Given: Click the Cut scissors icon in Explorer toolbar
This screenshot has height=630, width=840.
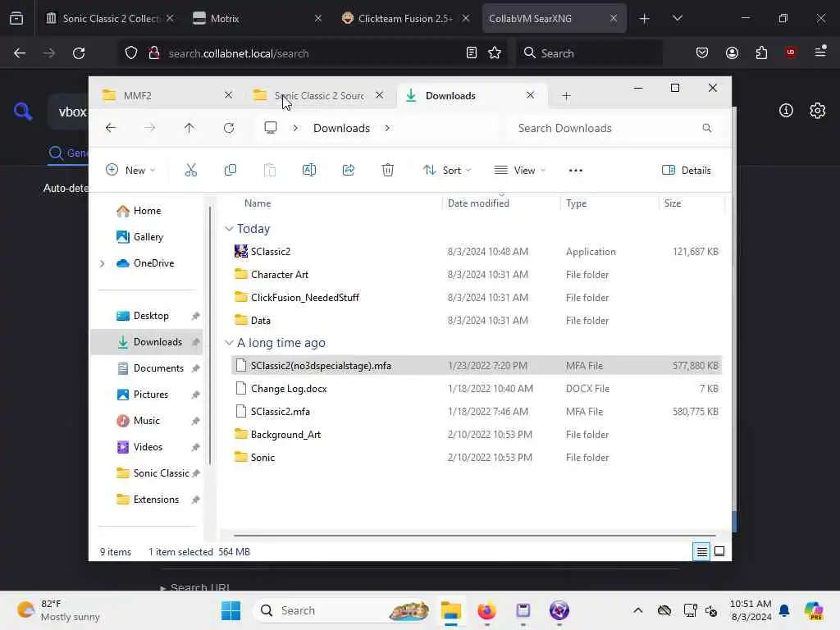Looking at the screenshot, I should click(190, 171).
